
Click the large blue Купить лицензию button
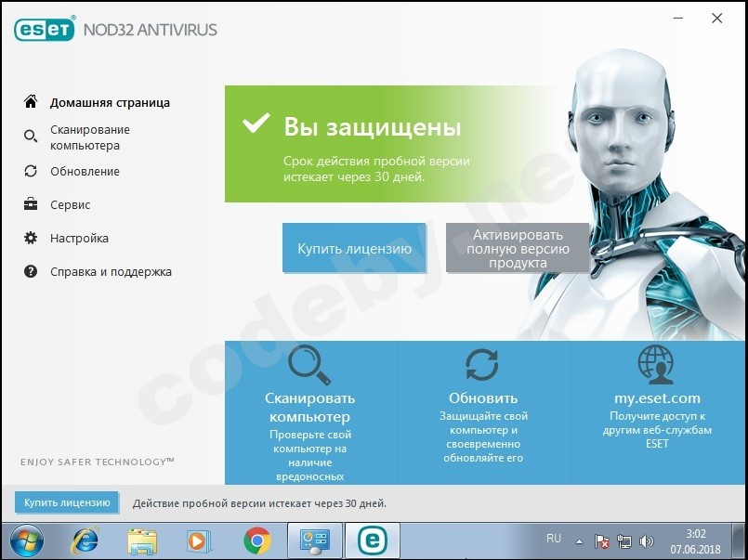pos(354,248)
